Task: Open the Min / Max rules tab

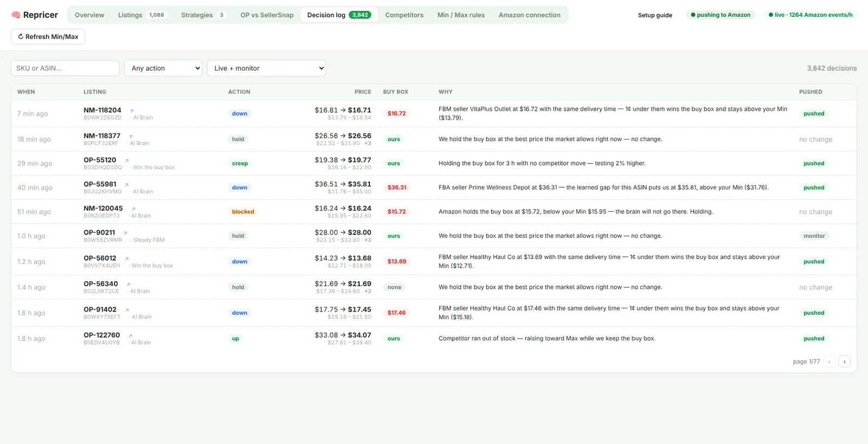Action: 461,15
